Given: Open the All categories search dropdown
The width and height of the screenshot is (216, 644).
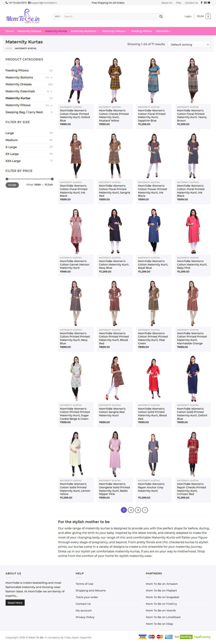Looking at the screenshot, I should 57,16.
